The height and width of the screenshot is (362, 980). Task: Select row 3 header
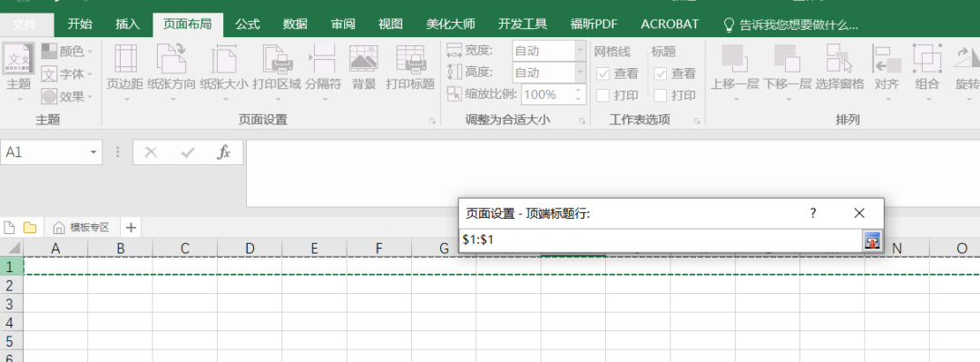(x=11, y=304)
